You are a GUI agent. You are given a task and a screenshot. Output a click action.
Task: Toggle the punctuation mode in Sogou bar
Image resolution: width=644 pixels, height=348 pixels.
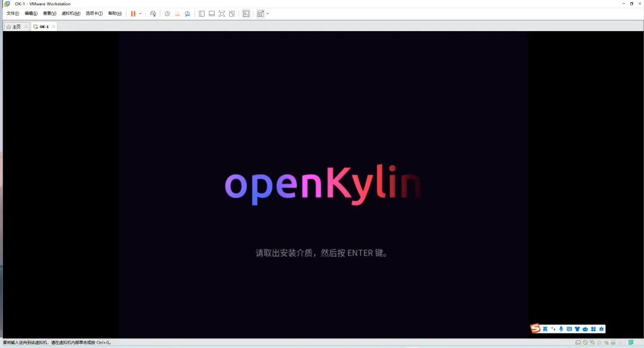point(553,329)
